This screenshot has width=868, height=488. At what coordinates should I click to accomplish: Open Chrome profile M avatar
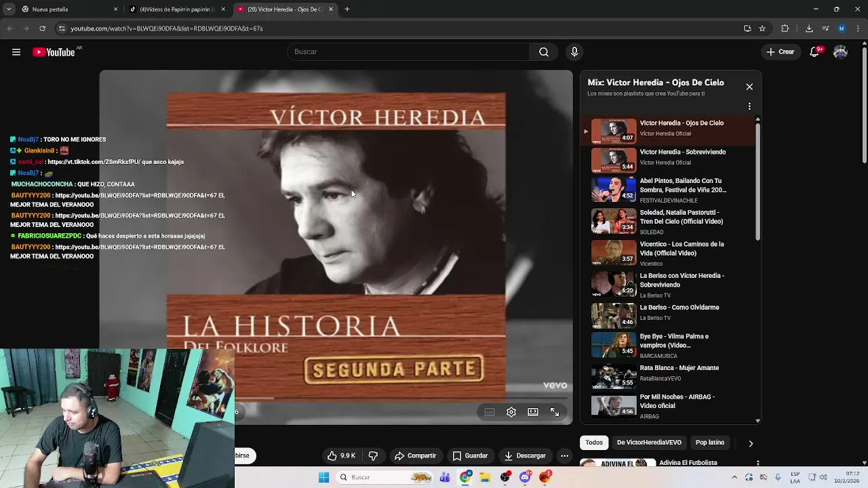point(842,28)
